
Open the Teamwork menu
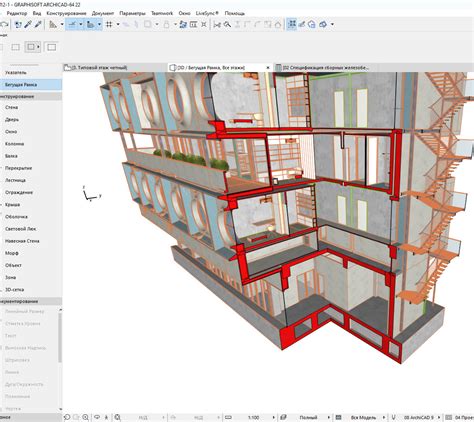coord(162,13)
